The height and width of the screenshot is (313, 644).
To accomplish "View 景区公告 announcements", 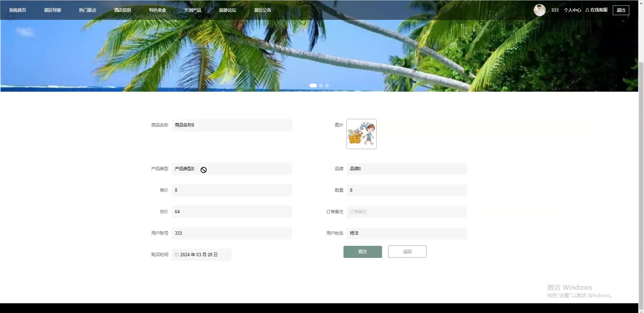I will (x=263, y=10).
